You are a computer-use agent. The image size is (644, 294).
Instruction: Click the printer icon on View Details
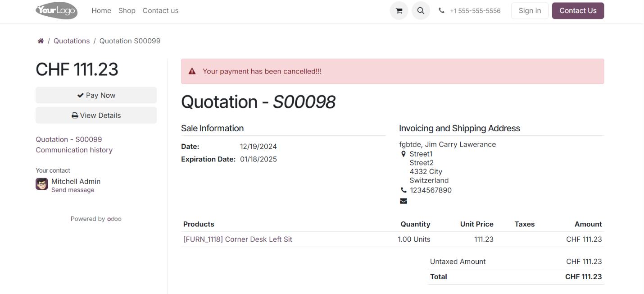point(74,115)
